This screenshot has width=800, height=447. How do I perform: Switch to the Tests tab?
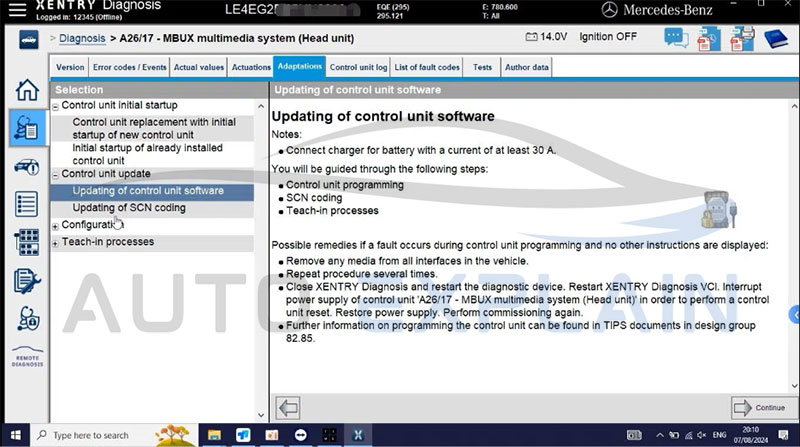coord(482,67)
